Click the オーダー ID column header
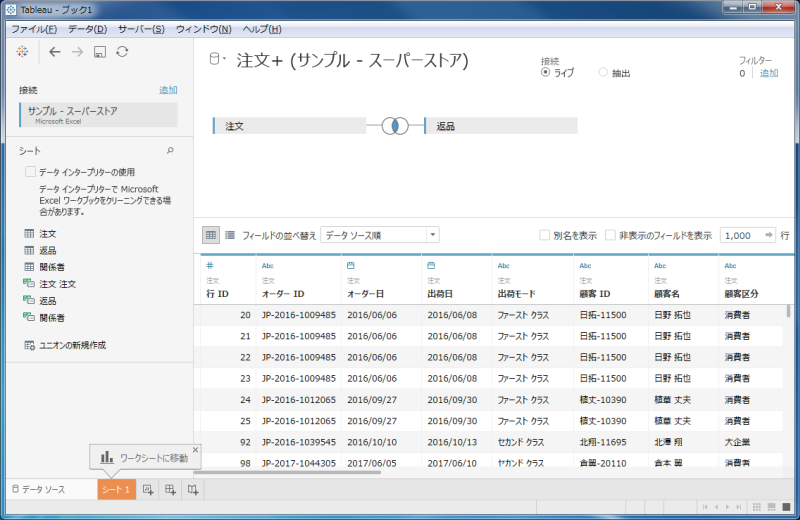The width and height of the screenshot is (800, 520). coord(283,294)
